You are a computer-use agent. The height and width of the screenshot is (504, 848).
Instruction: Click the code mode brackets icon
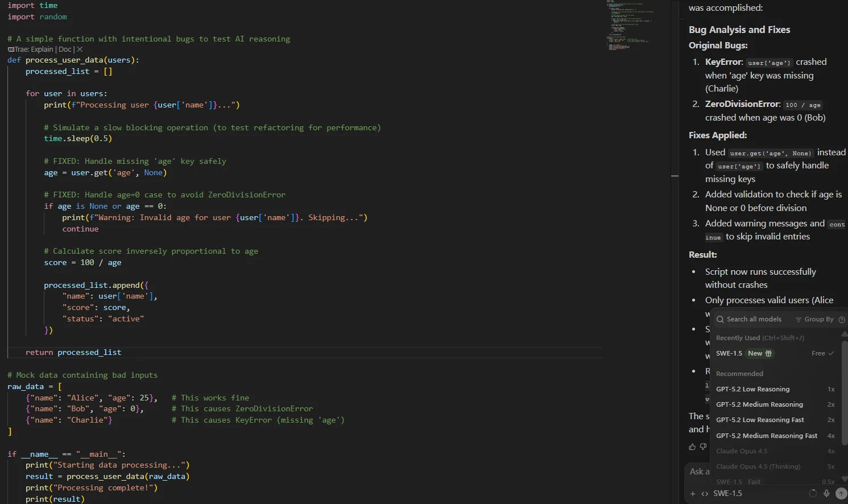pyautogui.click(x=705, y=494)
